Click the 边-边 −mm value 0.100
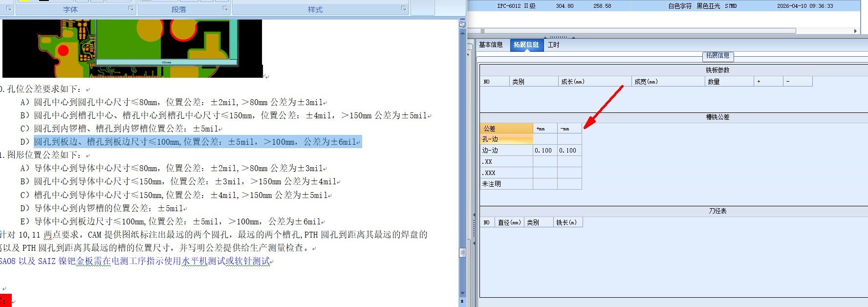Image resolution: width=868 pixels, height=307 pixels. point(569,151)
